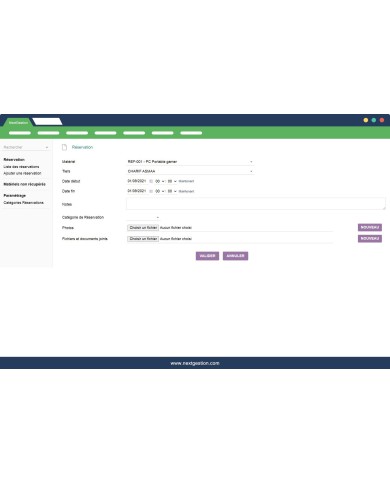Open the Date début hour dropdown
The height and width of the screenshot is (484, 390).
tap(159, 181)
